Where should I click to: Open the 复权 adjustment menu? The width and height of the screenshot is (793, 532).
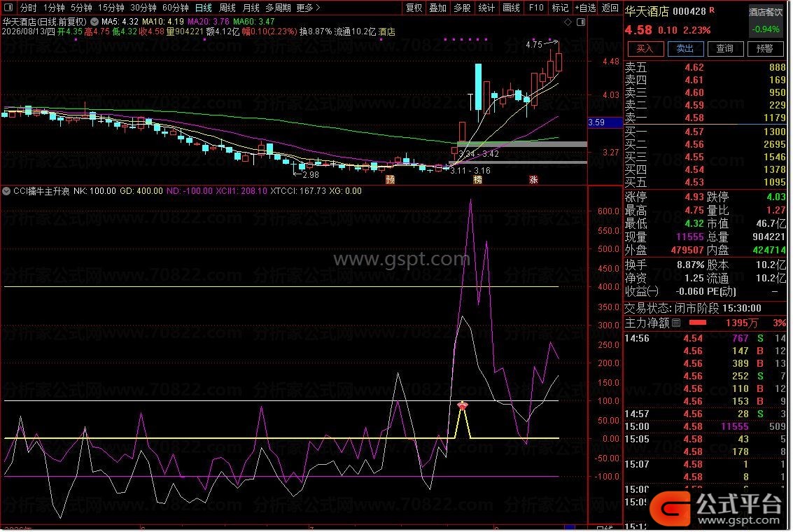pyautogui.click(x=414, y=8)
